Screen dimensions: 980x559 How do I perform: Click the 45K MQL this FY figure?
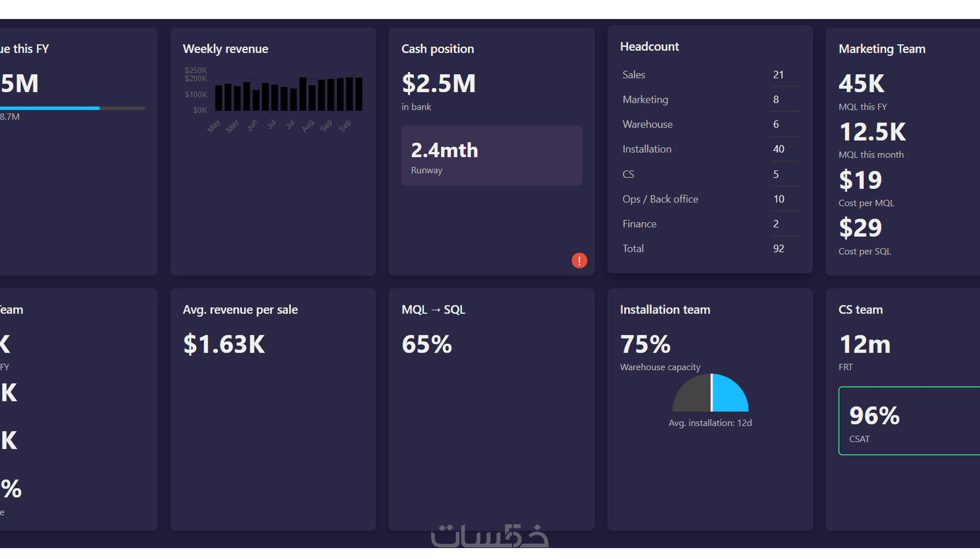click(x=861, y=84)
